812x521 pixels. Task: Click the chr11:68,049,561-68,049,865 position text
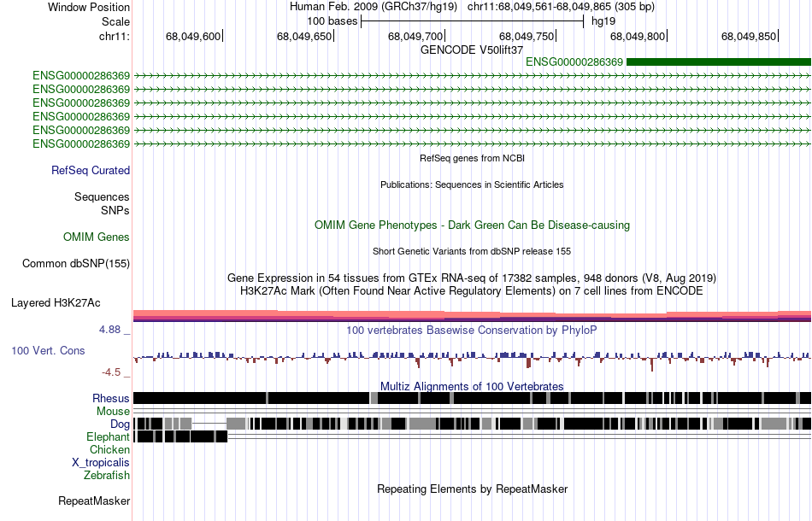(x=561, y=7)
